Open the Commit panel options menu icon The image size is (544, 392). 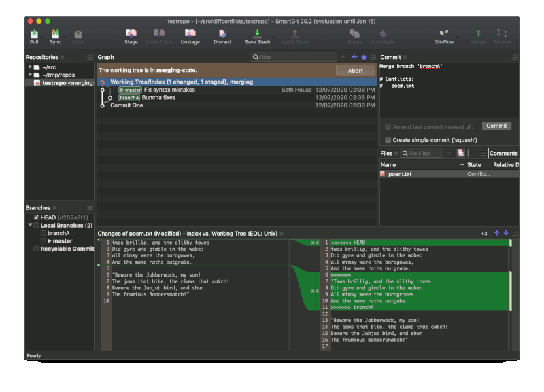[515, 57]
